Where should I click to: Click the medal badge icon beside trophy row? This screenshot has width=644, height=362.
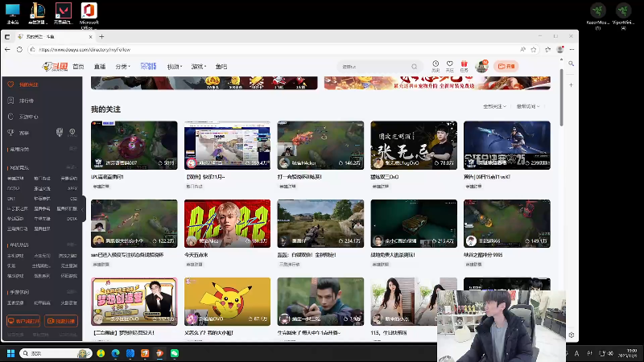click(x=60, y=132)
